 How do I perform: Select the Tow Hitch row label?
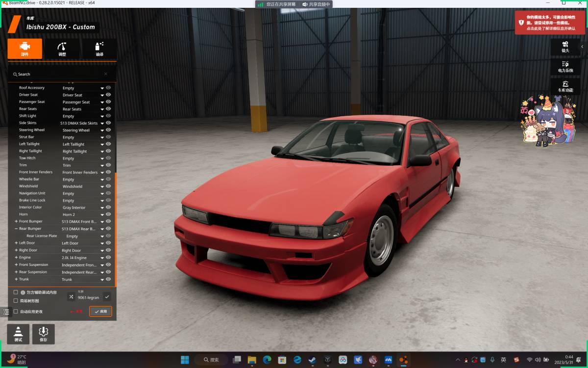(x=27, y=158)
